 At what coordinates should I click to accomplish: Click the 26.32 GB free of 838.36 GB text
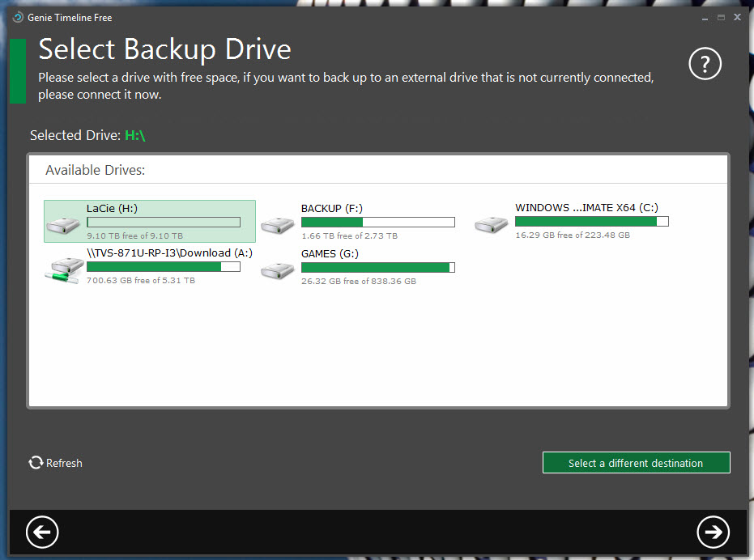(x=359, y=281)
